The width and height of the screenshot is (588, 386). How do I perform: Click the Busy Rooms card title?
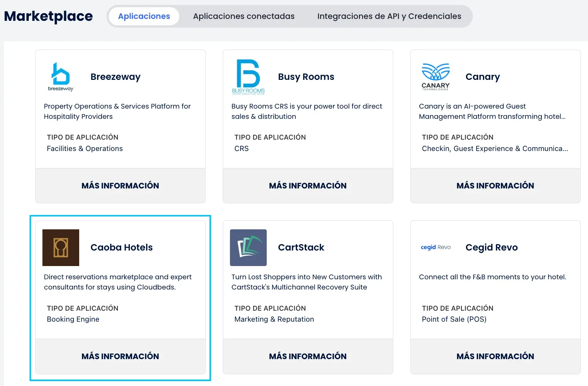coord(306,77)
